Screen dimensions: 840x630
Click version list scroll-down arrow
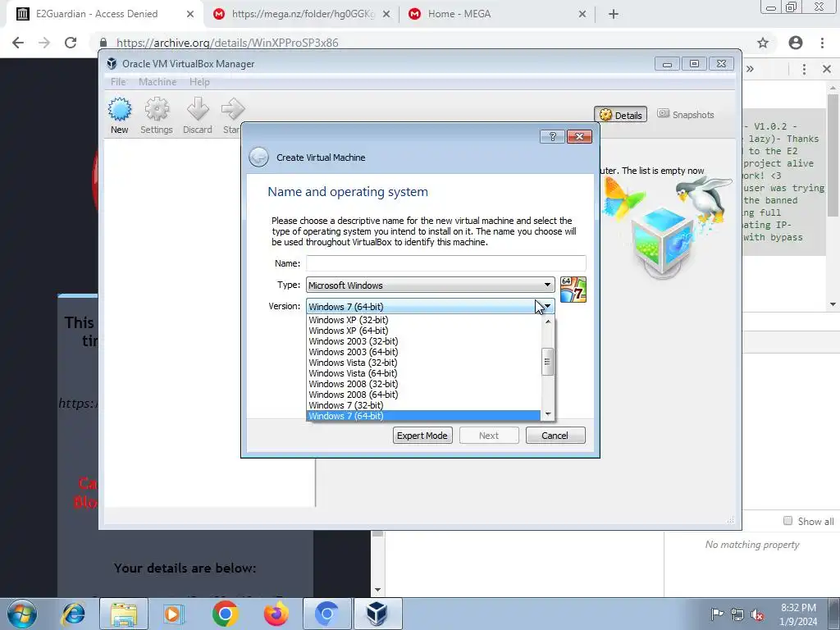click(547, 414)
